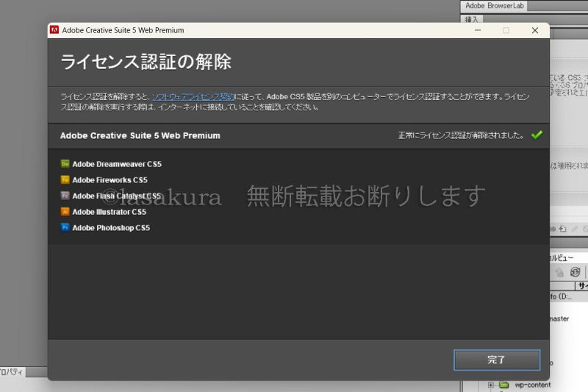Click the wp-content folder icon
The width and height of the screenshot is (588, 392).
[x=504, y=385]
